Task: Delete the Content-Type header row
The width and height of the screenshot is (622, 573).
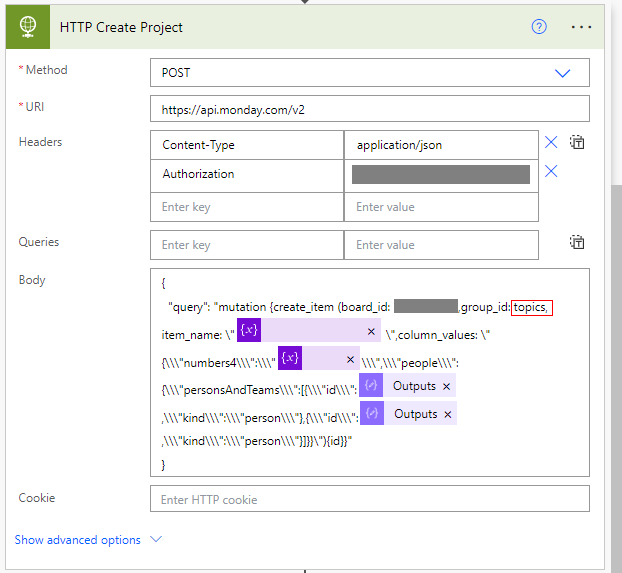Action: 551,142
